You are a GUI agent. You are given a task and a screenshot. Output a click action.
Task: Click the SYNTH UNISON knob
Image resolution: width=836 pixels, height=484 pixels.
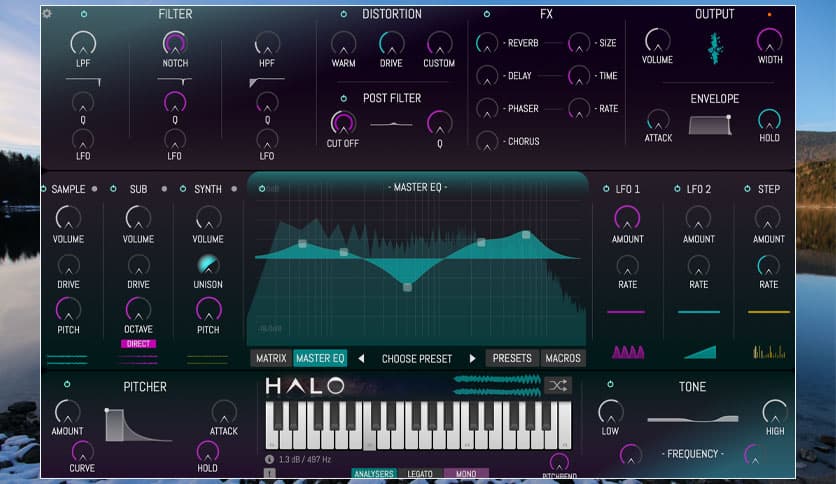click(x=208, y=265)
